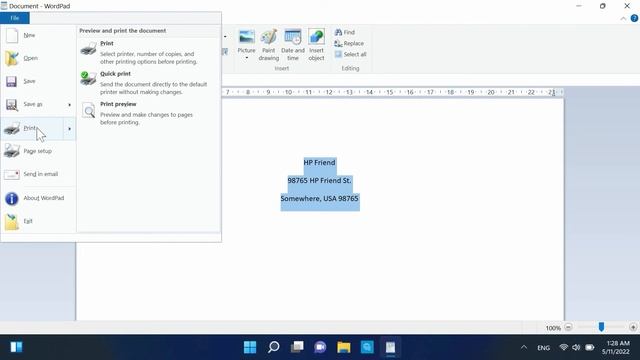
Task: Open the Widgets button on taskbar
Action: (16, 347)
